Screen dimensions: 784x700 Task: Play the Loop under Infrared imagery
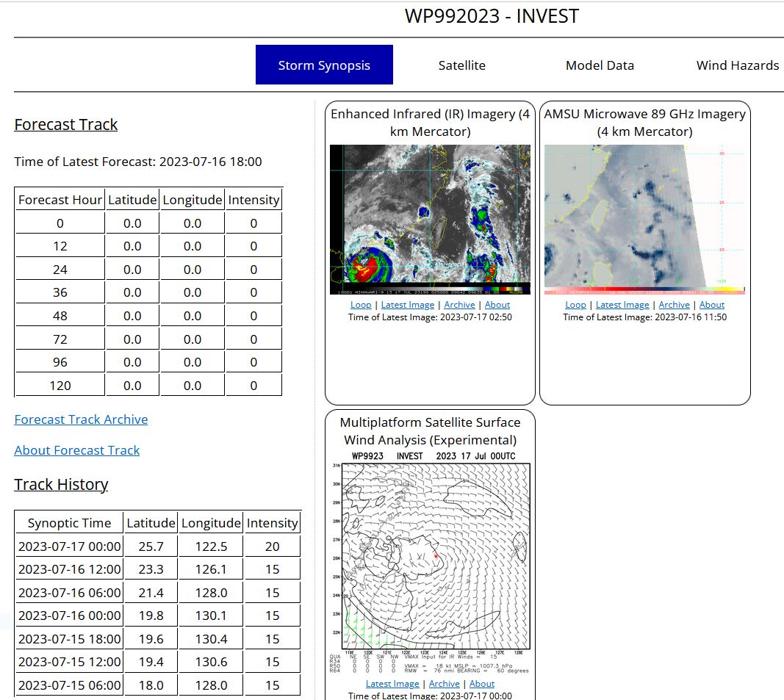coord(361,305)
